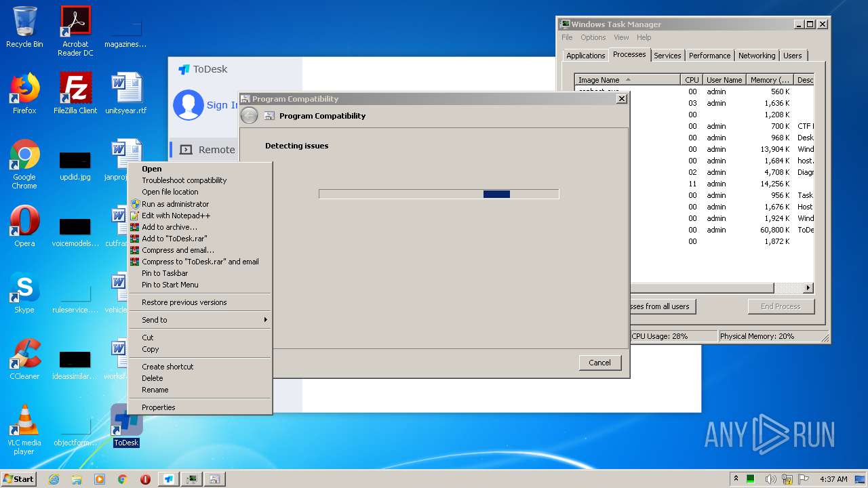Select the unitsyear.rtf document icon
Image resolution: width=868 pixels, height=488 pixels.
click(126, 94)
